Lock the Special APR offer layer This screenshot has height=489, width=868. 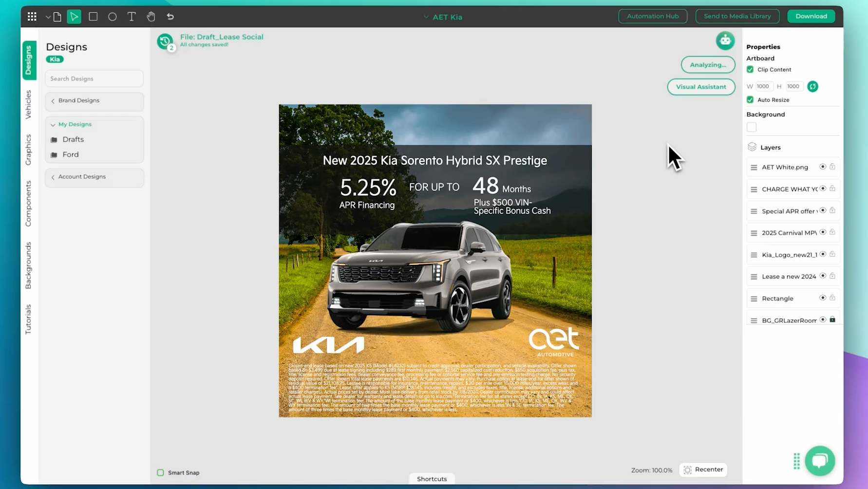point(832,210)
